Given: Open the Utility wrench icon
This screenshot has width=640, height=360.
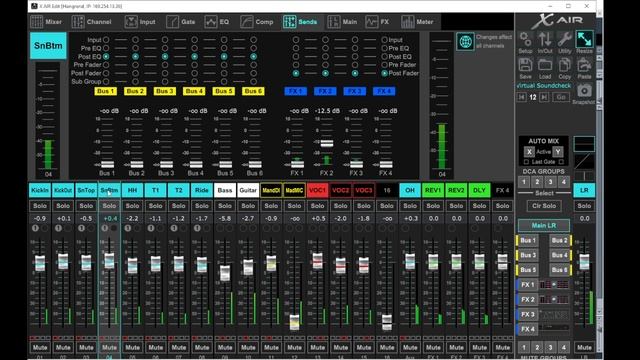Looking at the screenshot, I should tap(564, 40).
